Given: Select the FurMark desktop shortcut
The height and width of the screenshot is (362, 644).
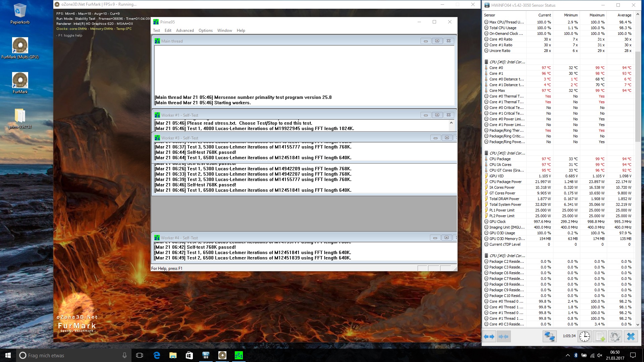Looking at the screenshot, I should pos(20,83).
